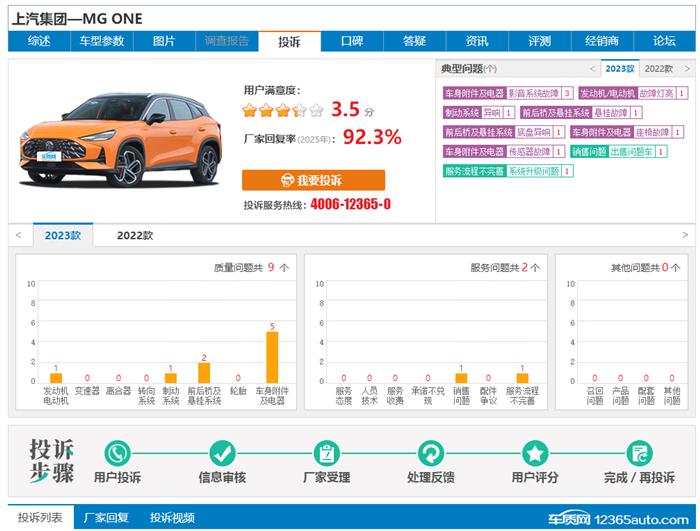This screenshot has width=700, height=531.
Task: Click the 影音系统故障 problem tag
Action: pos(508,93)
